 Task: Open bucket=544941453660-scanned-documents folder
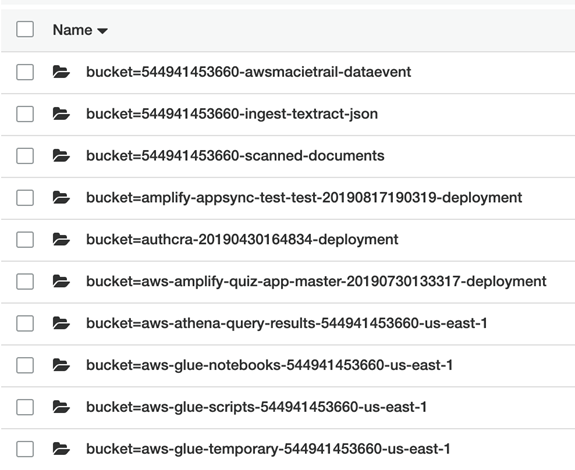click(235, 156)
